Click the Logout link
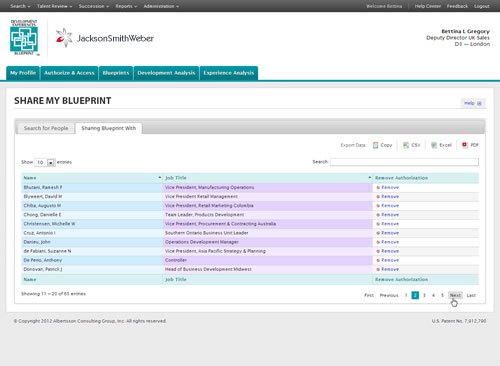The image size is (500, 366). coord(482,6)
